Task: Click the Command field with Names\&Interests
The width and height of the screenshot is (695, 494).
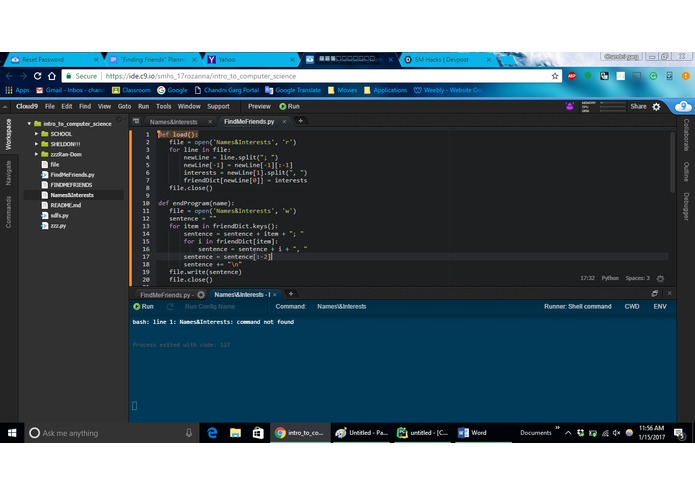Action: pos(341,307)
